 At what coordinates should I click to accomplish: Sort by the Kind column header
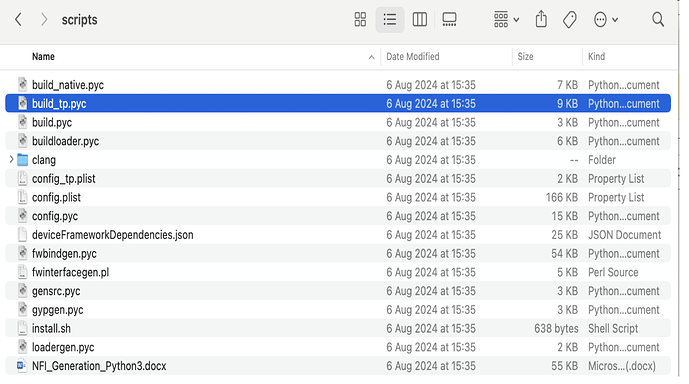[x=596, y=57]
